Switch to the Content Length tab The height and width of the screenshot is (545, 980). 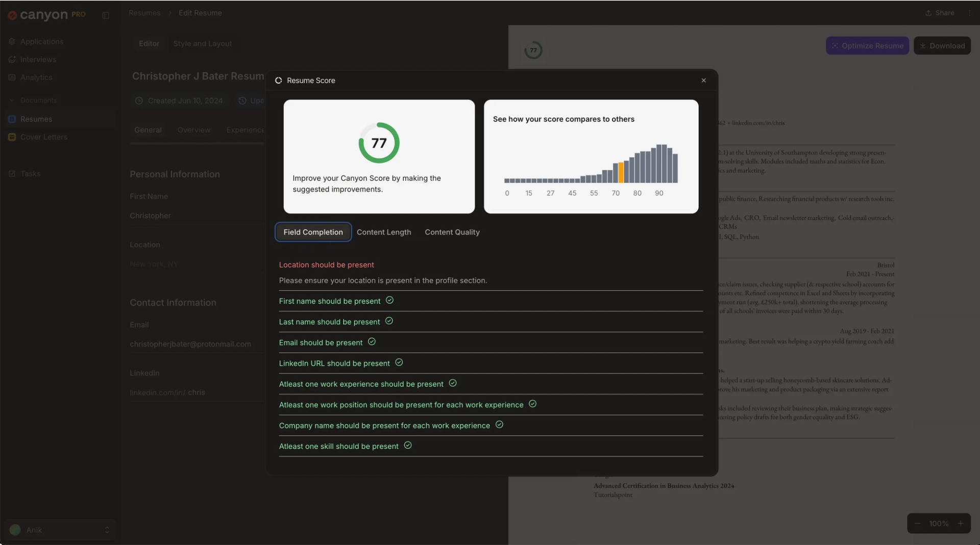384,232
